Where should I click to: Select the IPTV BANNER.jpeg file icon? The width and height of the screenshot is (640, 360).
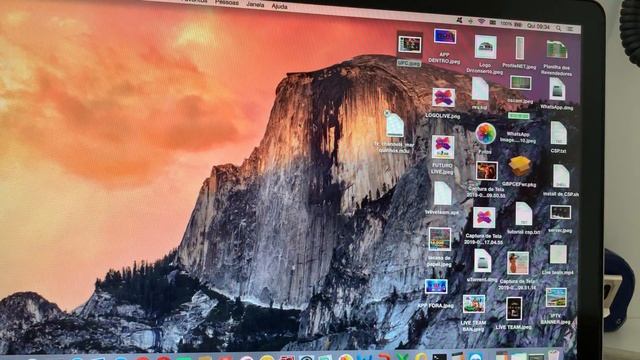[556, 297]
